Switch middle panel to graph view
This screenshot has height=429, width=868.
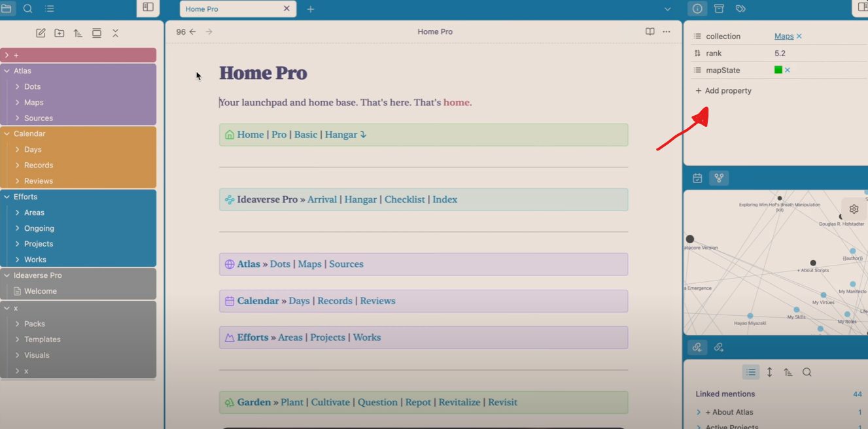coord(719,177)
